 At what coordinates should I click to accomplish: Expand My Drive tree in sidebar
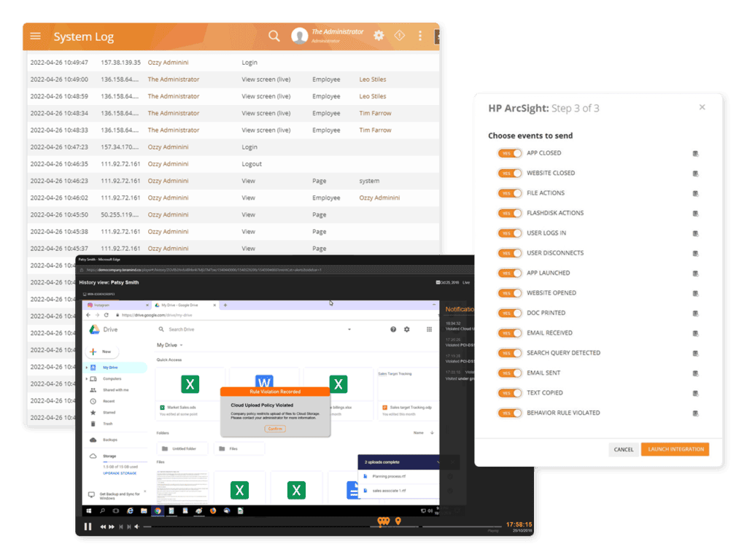coord(87,367)
